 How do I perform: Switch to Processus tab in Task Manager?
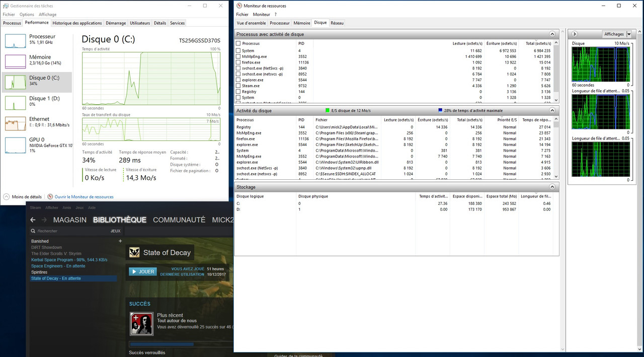[12, 23]
